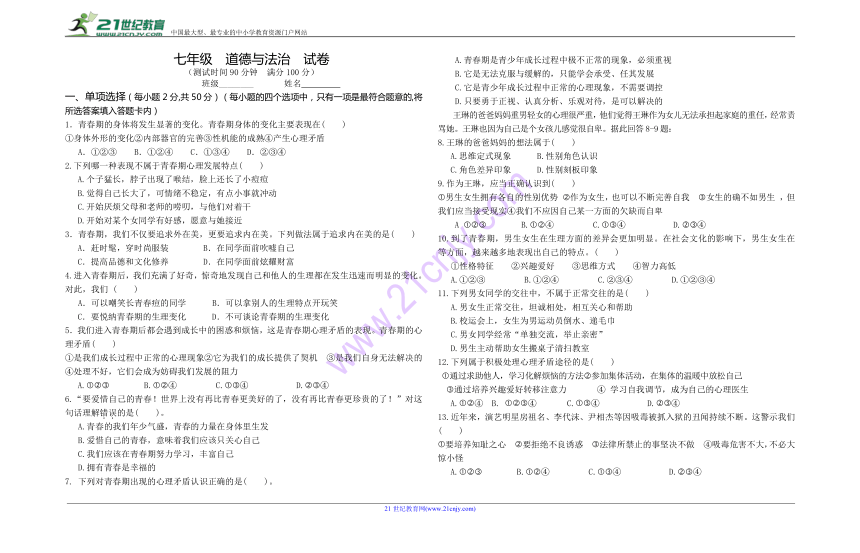Click question 13 stem '近年来，演艺明星房祖名'
This screenshot has width=860, height=553.
pyautogui.click(x=616, y=424)
